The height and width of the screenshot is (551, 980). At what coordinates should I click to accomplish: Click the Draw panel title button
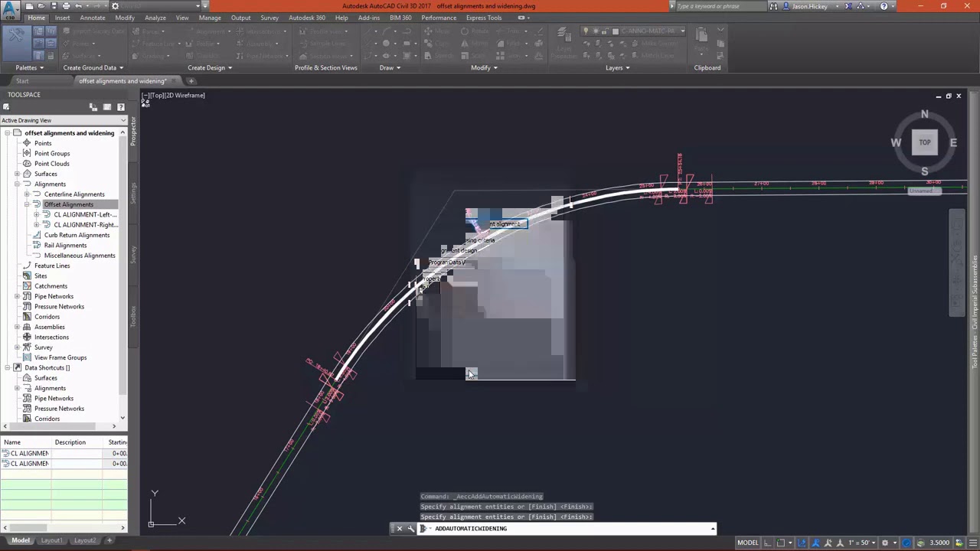[390, 67]
